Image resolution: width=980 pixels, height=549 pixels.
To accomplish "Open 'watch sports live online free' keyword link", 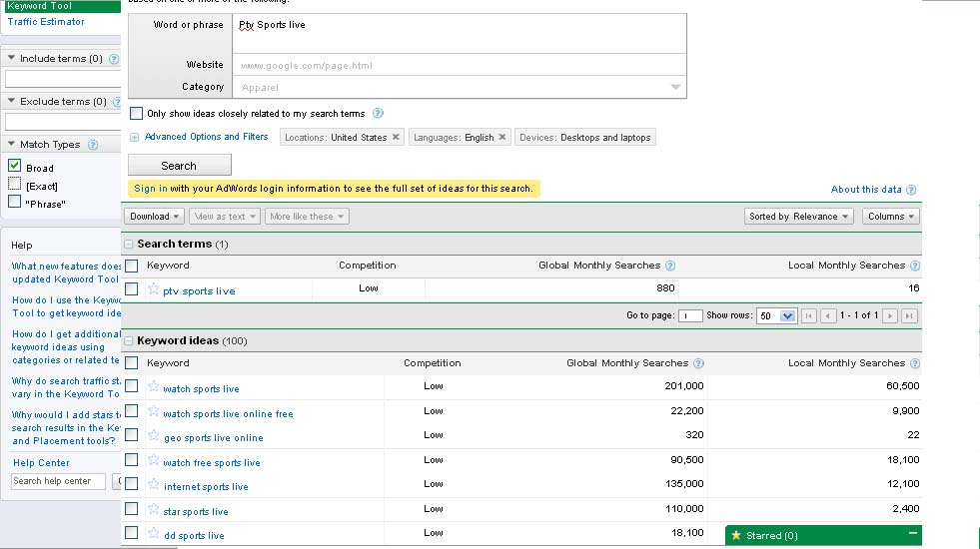I will (x=228, y=414).
